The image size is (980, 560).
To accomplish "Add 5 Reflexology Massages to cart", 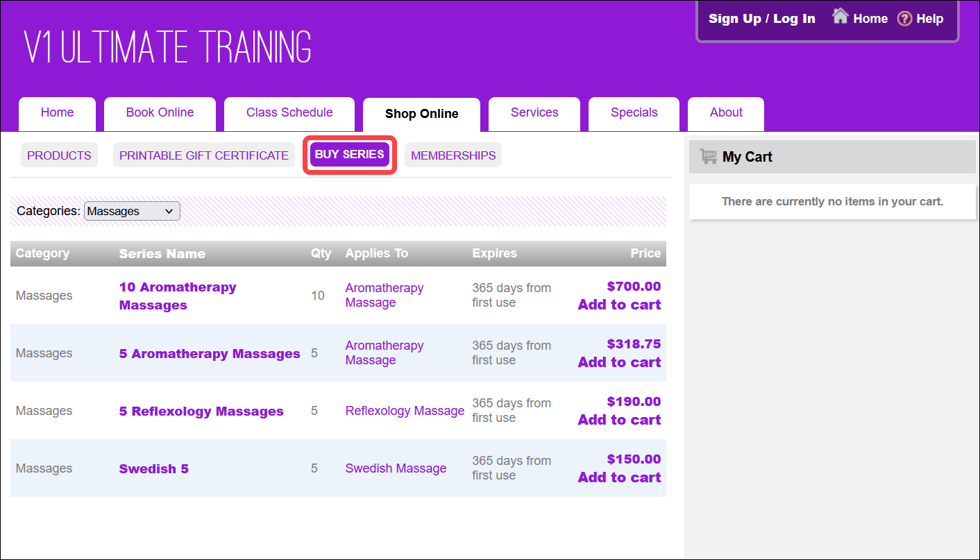I will (619, 420).
